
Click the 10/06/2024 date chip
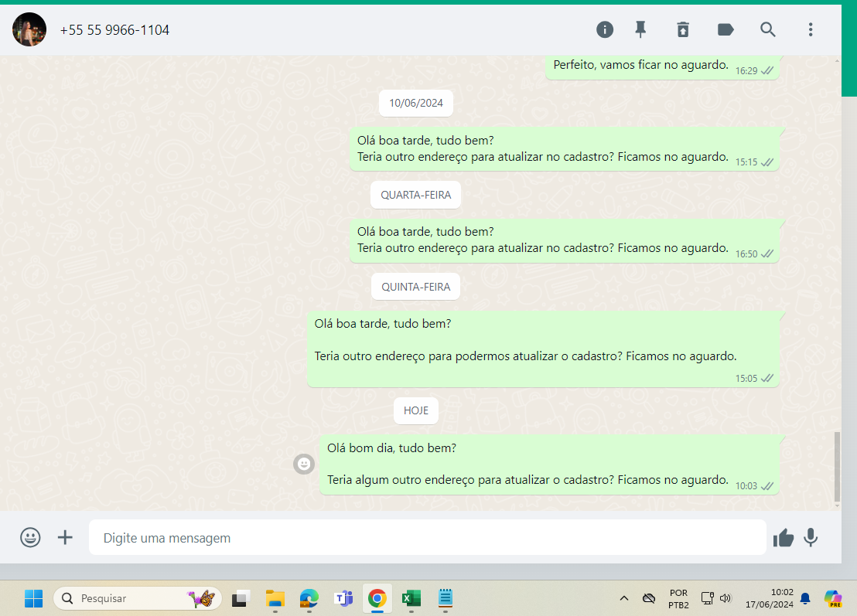pyautogui.click(x=416, y=104)
